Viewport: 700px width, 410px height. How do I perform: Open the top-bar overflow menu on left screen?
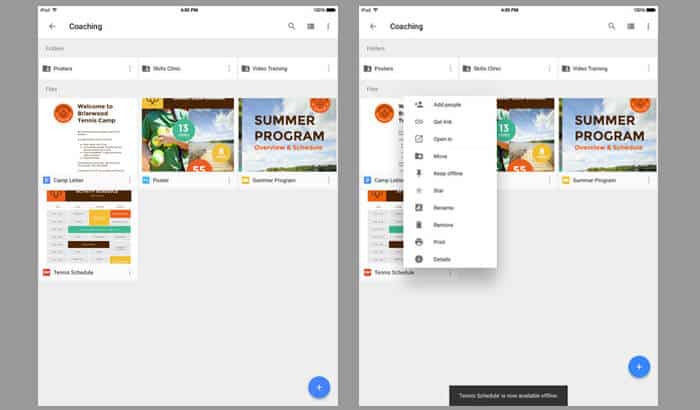[x=328, y=26]
